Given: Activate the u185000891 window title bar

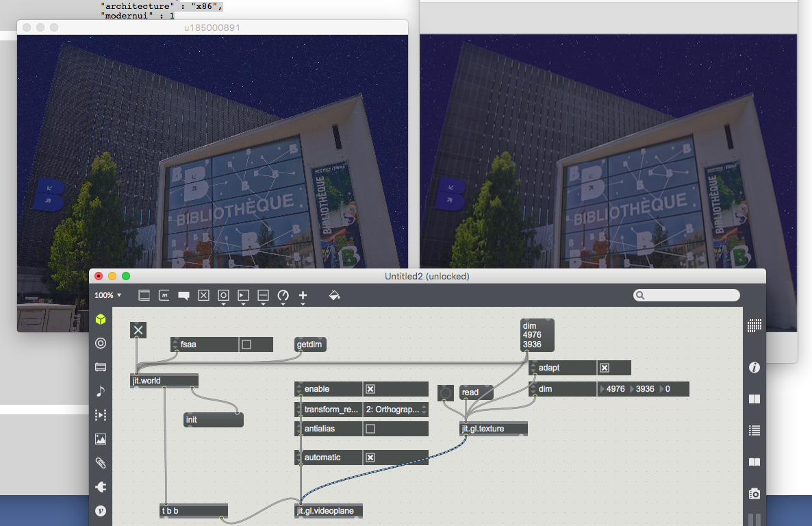Looking at the screenshot, I should point(212,27).
